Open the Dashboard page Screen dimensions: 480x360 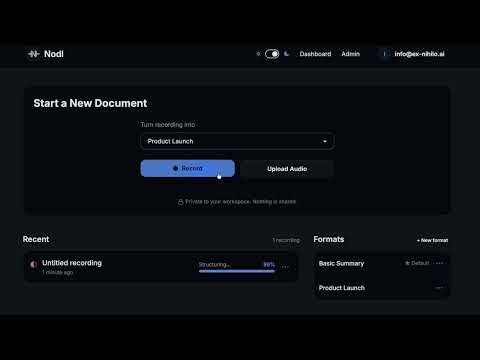click(x=315, y=54)
